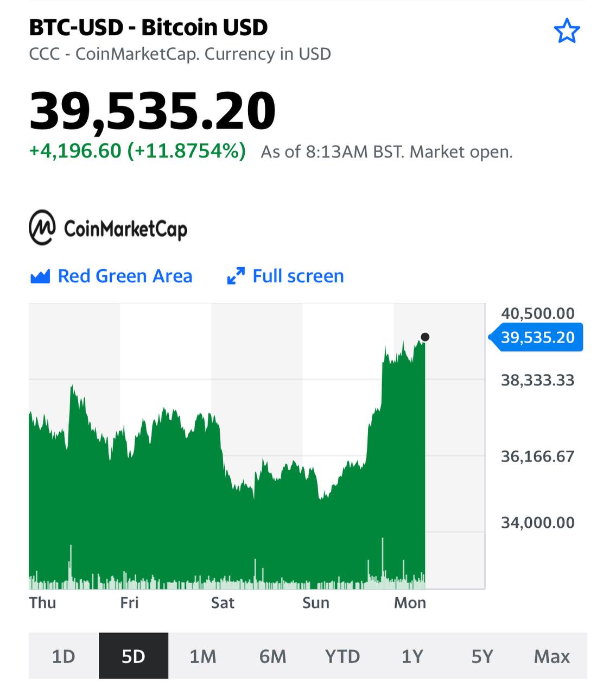Click the blue 39,535.20 price label
The width and height of the screenshot is (616, 695).
(537, 337)
